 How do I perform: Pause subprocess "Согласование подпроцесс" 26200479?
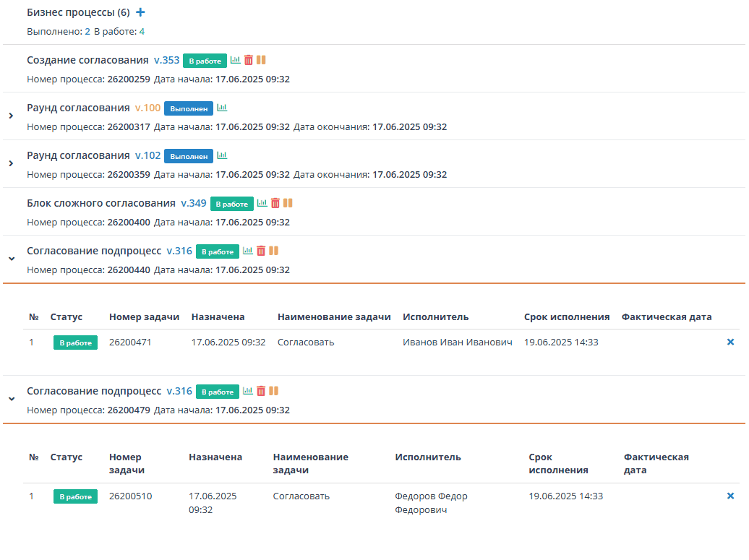[273, 391]
